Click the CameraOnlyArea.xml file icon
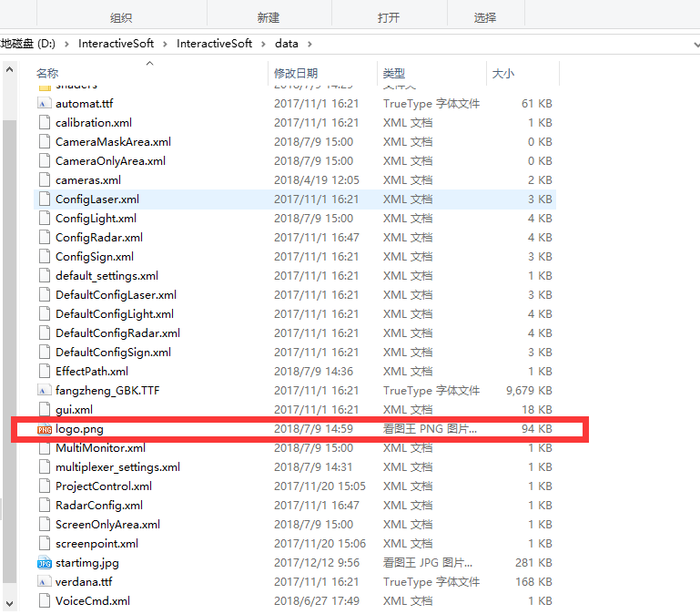This screenshot has height=614, width=700. click(44, 161)
